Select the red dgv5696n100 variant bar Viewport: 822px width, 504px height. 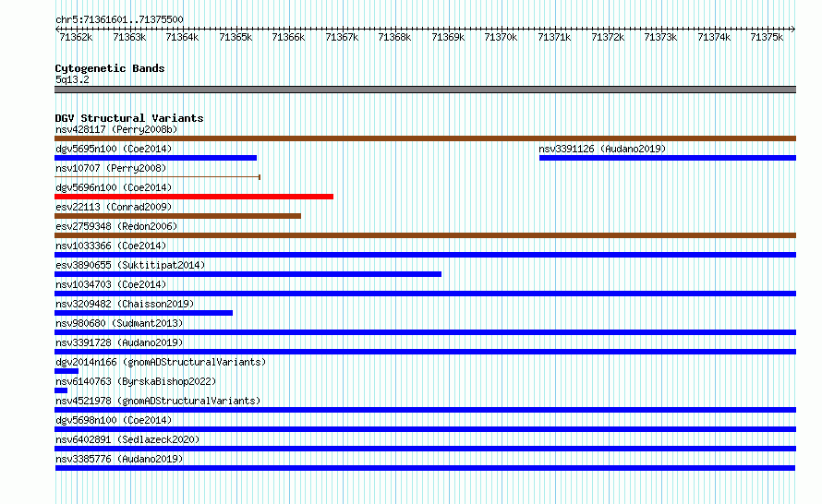pos(194,197)
